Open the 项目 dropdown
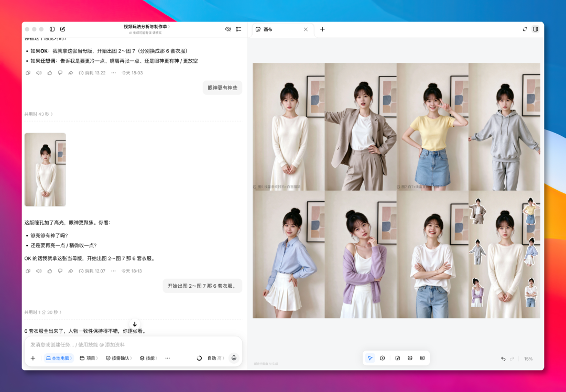Viewport: 566px width, 392px height. click(x=89, y=358)
